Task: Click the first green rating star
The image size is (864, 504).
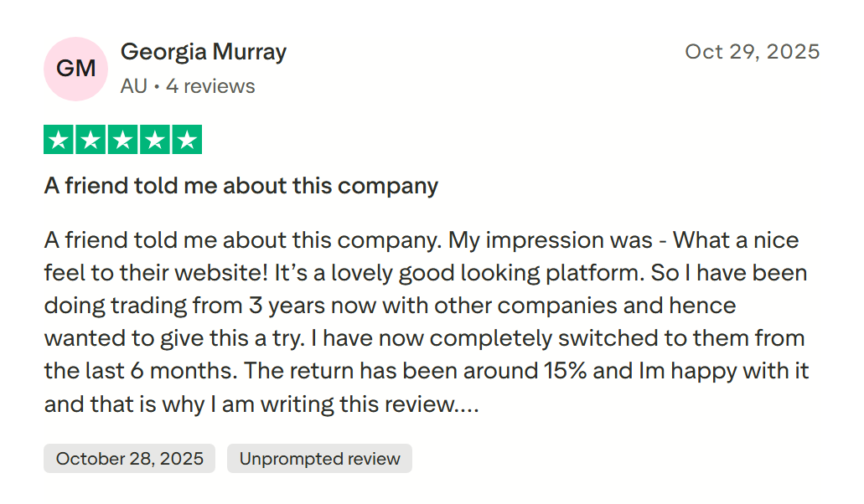Action: click(59, 140)
